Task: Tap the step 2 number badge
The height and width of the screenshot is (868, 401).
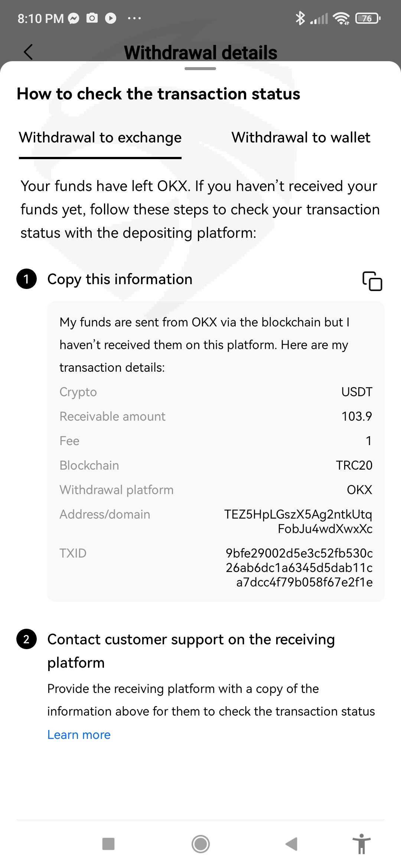Action: [26, 639]
